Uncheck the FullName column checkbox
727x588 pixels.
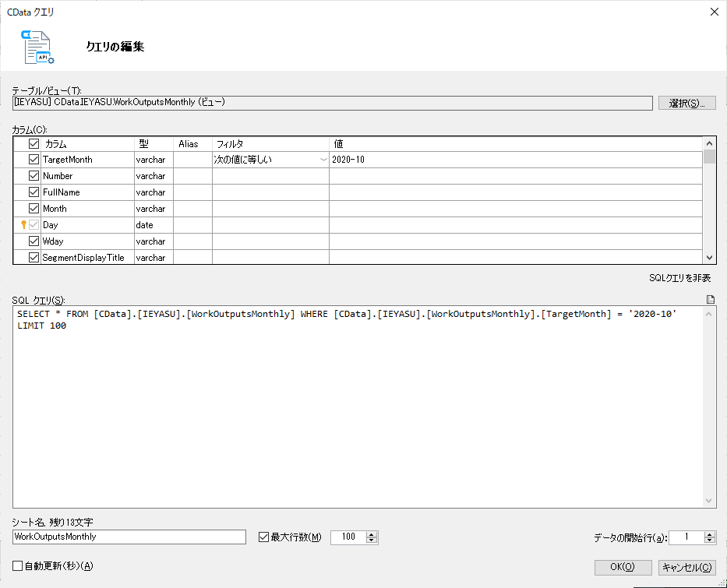point(34,192)
